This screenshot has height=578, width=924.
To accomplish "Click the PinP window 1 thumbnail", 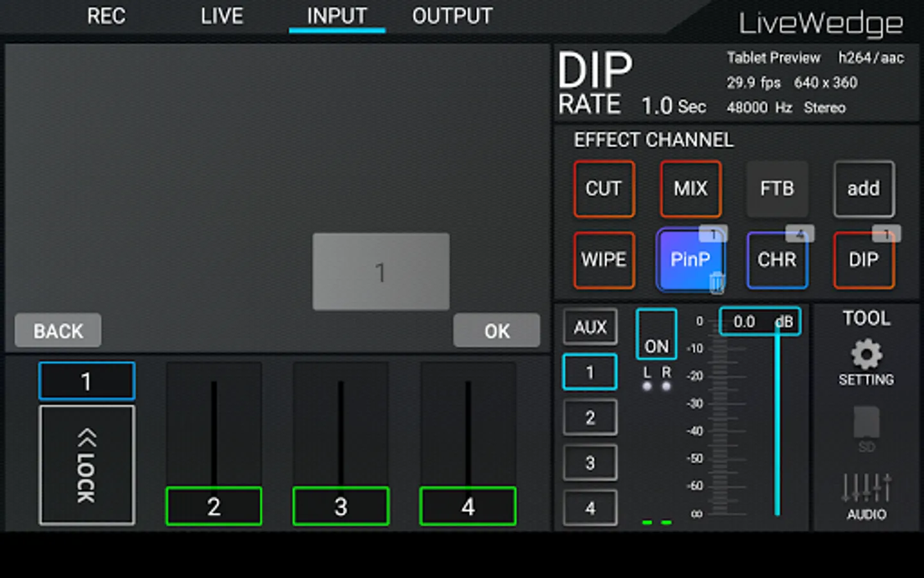I will coord(381,272).
